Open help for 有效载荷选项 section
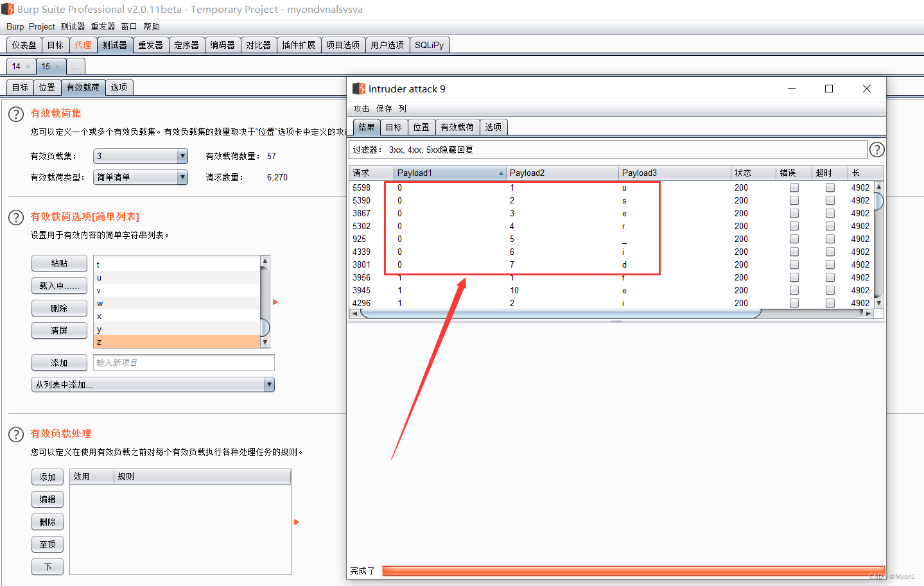924x586 pixels. click(x=16, y=218)
